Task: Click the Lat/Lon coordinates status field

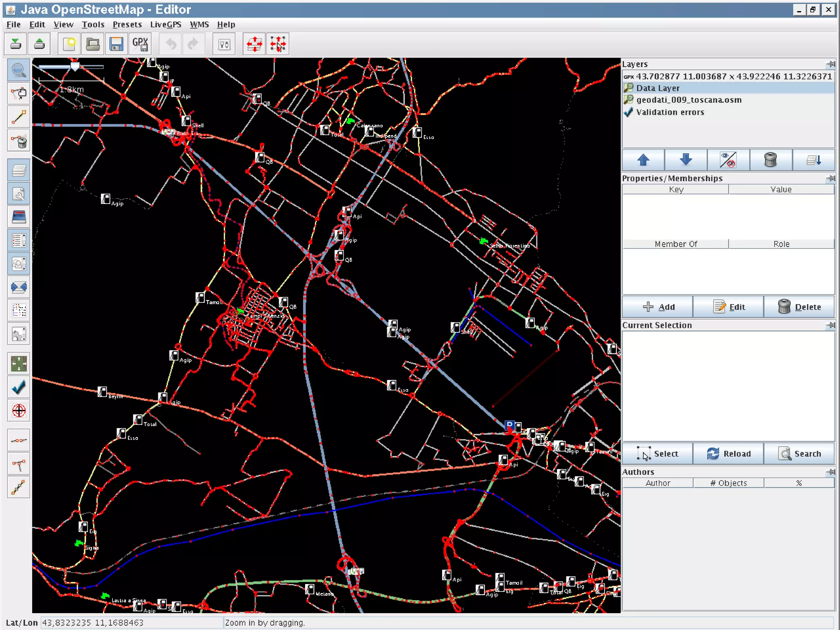Action: tap(131, 623)
